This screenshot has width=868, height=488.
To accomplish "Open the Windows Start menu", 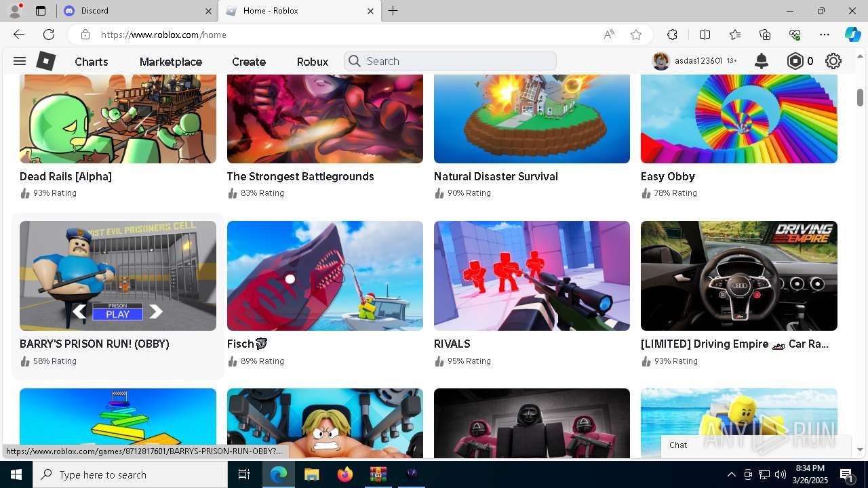I will (x=16, y=474).
